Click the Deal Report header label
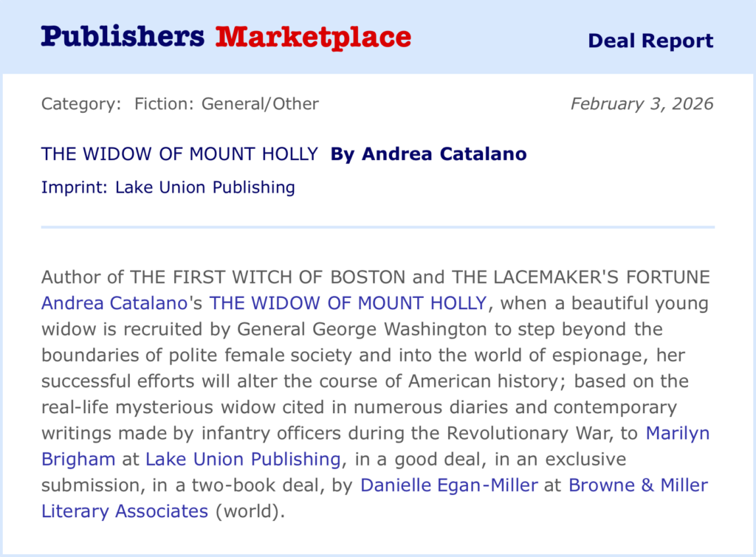 coord(650,41)
